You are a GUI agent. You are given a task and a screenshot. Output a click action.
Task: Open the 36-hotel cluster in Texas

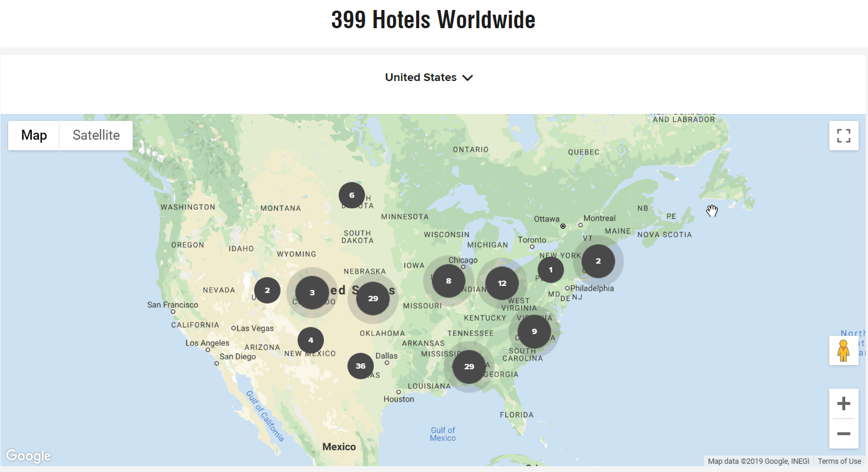tap(360, 366)
